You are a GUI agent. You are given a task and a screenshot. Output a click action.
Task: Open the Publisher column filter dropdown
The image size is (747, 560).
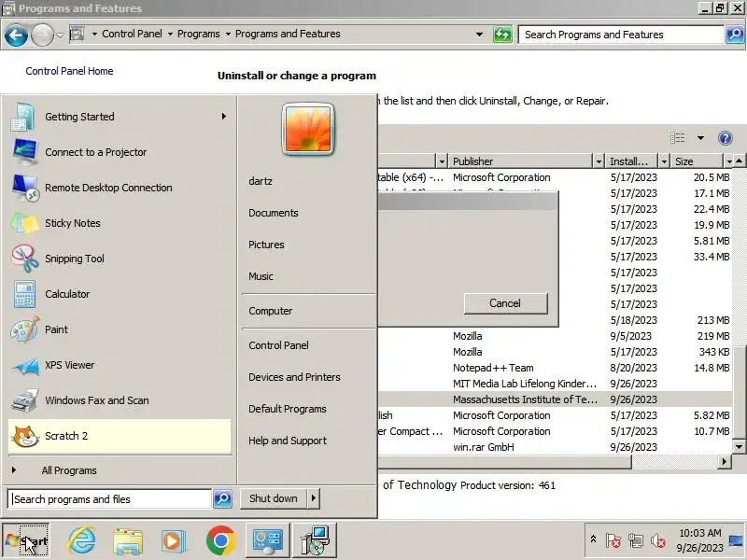click(599, 161)
